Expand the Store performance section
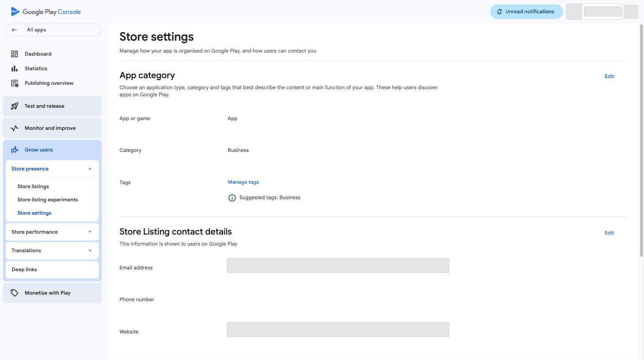Viewport: 644px width, 360px height. [x=90, y=232]
